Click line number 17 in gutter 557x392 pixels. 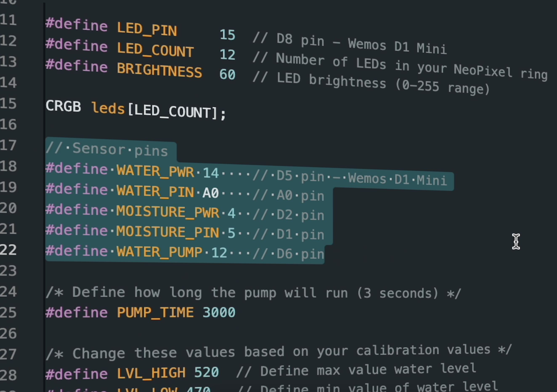click(x=8, y=145)
